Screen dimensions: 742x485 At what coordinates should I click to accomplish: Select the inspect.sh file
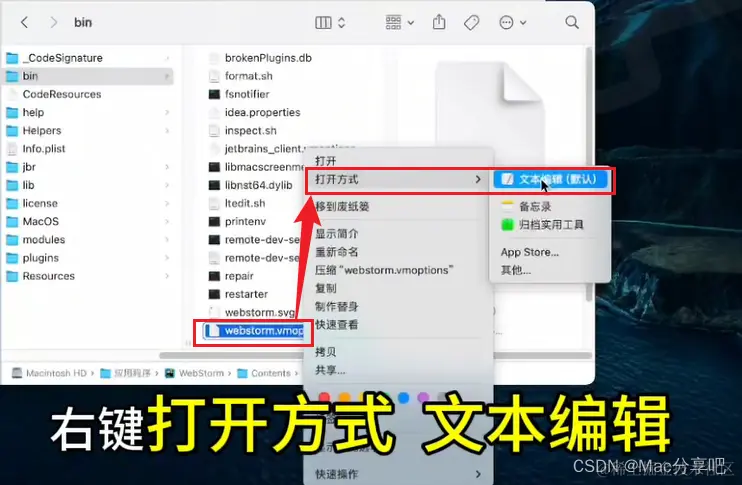[250, 131]
